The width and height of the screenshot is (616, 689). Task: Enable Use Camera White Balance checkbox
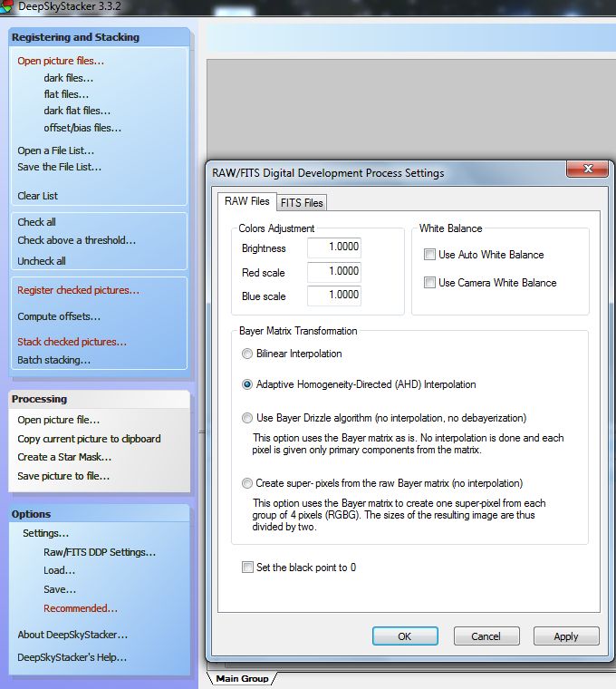click(429, 283)
